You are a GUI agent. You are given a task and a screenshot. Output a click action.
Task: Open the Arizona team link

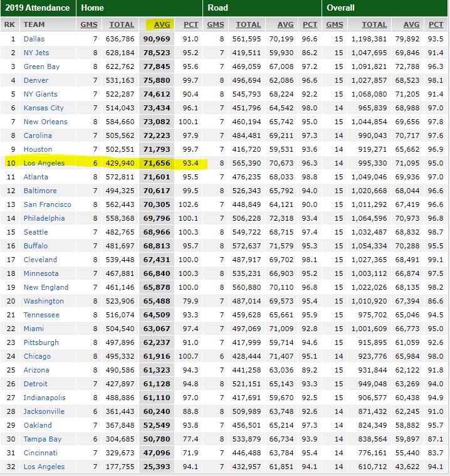click(36, 371)
